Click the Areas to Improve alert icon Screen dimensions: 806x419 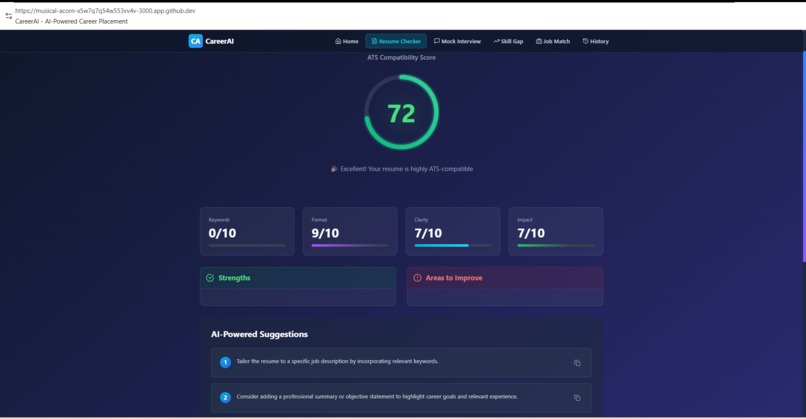pos(417,278)
